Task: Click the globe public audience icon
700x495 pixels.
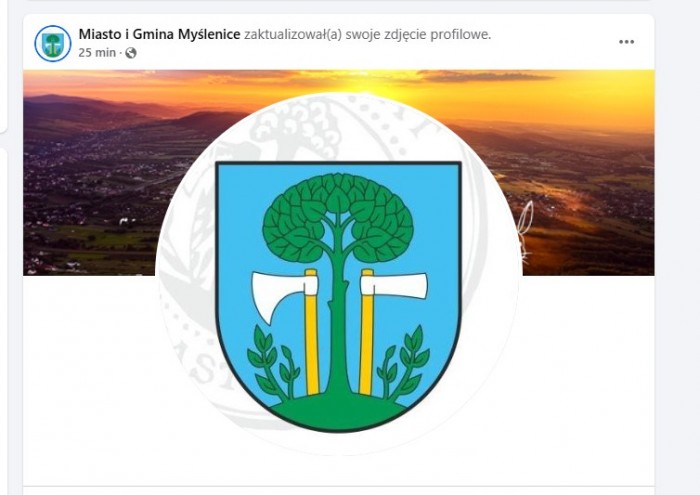Action: 131,53
